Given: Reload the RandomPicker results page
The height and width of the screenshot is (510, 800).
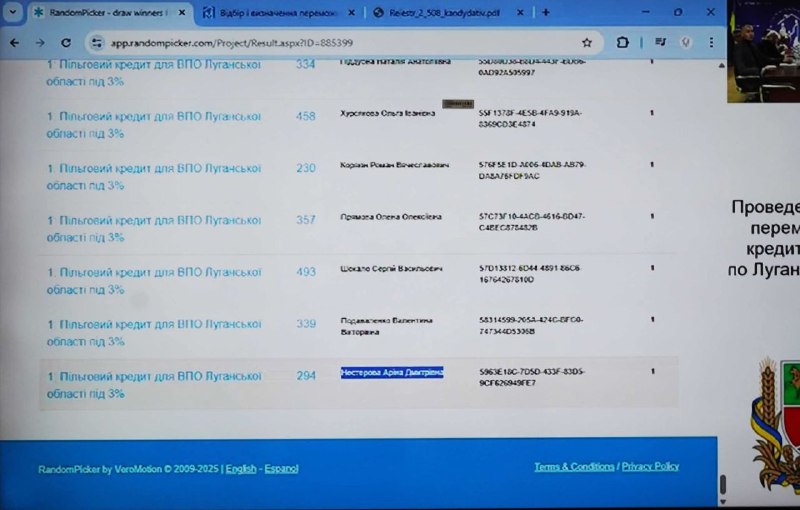Looking at the screenshot, I should [x=66, y=43].
